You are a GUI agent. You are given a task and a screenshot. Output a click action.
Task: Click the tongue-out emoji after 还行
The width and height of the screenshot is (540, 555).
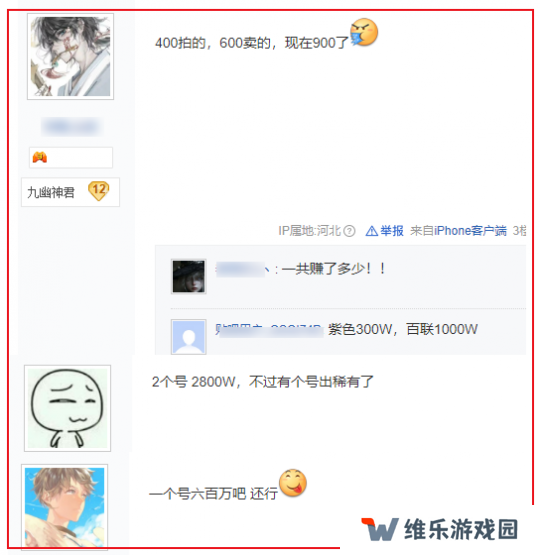(293, 483)
